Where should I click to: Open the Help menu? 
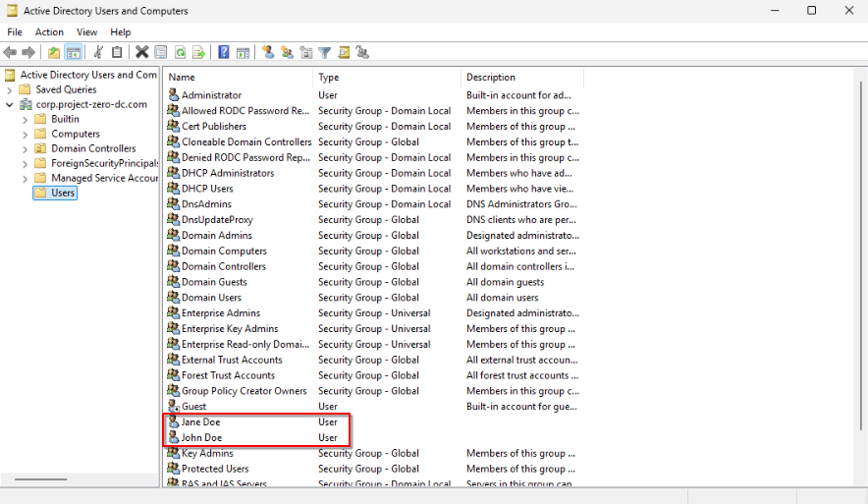(120, 32)
